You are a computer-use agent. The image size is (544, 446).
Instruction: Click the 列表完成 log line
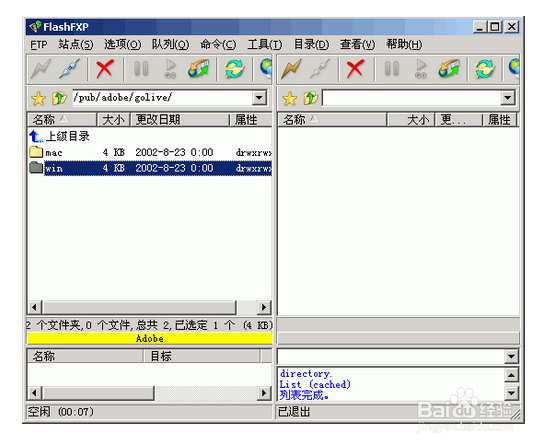pos(304,395)
